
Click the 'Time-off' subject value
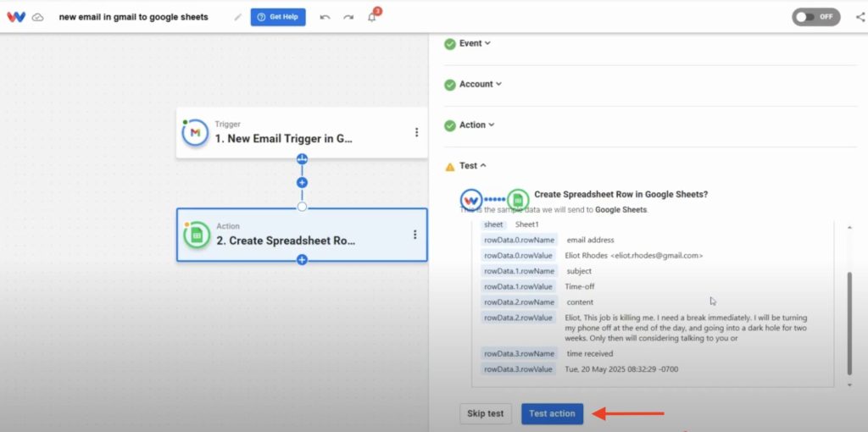[580, 286]
